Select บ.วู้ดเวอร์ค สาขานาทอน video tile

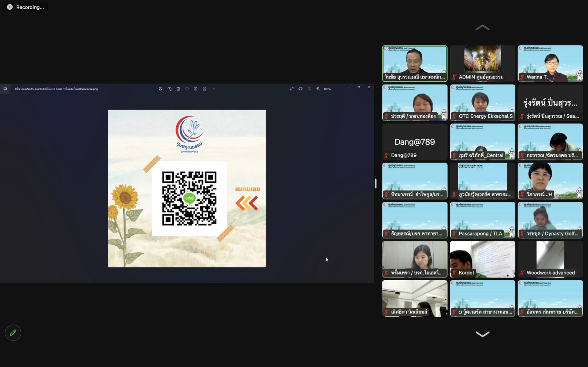click(483, 298)
